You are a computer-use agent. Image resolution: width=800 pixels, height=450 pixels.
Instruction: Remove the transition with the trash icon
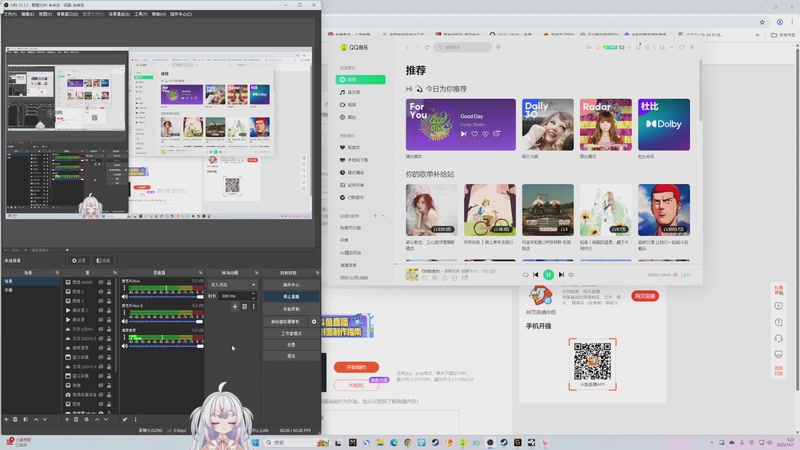tap(244, 307)
